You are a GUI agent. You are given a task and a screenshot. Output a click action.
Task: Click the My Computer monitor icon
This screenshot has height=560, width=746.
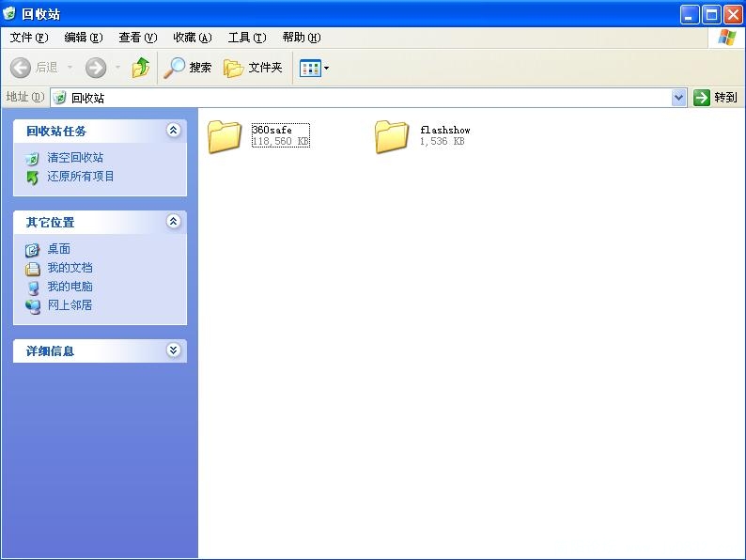tap(33, 288)
